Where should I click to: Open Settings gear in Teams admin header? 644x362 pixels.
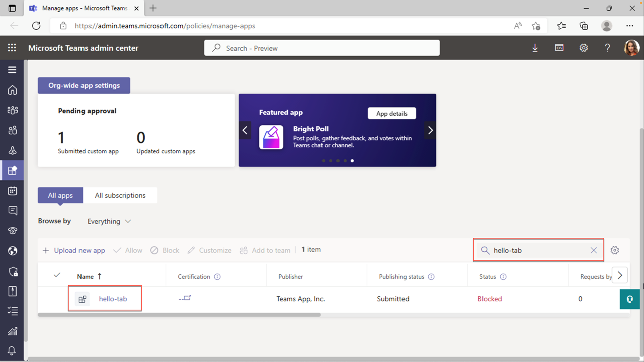(x=583, y=48)
